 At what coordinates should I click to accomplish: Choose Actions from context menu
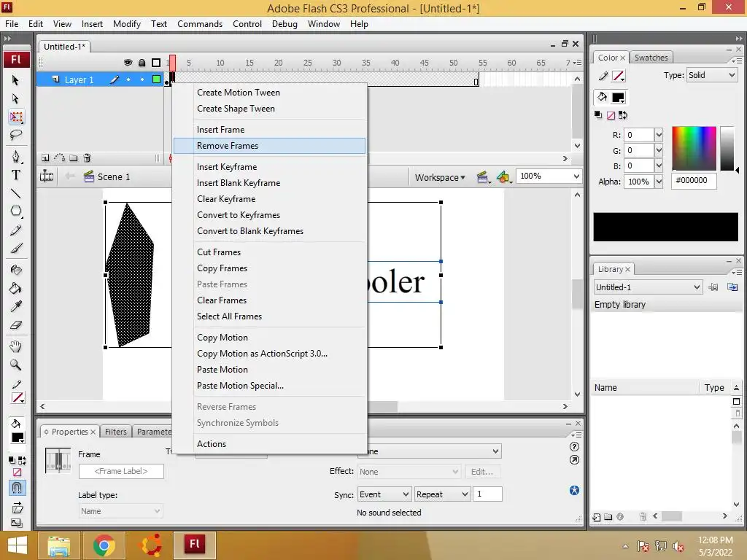coord(269,444)
